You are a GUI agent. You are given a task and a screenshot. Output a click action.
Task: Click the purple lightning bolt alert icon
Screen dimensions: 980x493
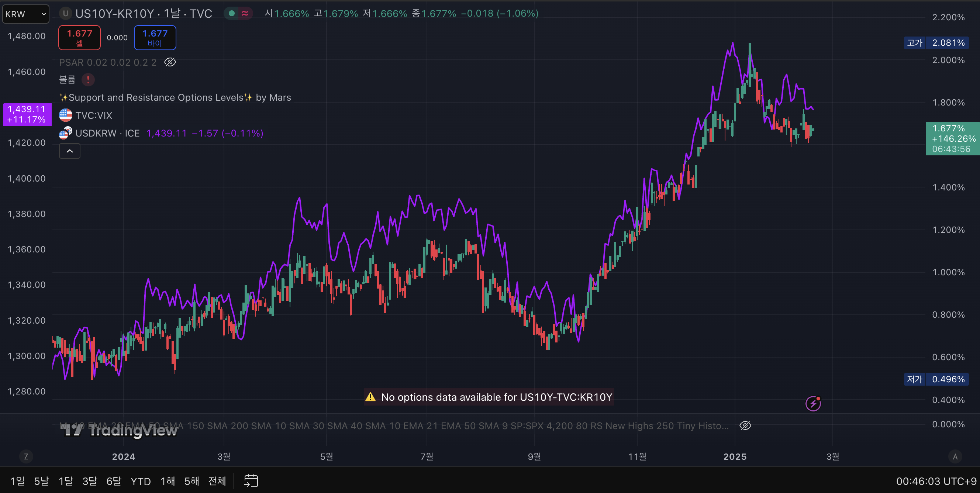pyautogui.click(x=813, y=404)
